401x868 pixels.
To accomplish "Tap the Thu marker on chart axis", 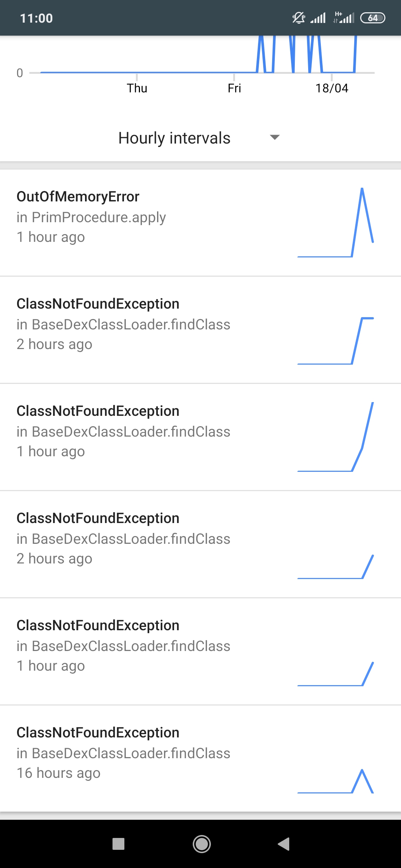I will (137, 88).
